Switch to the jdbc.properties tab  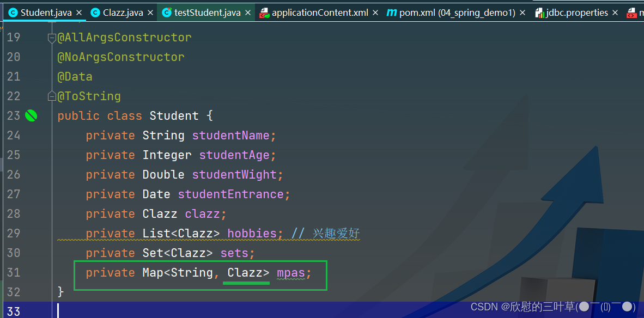coord(576,13)
